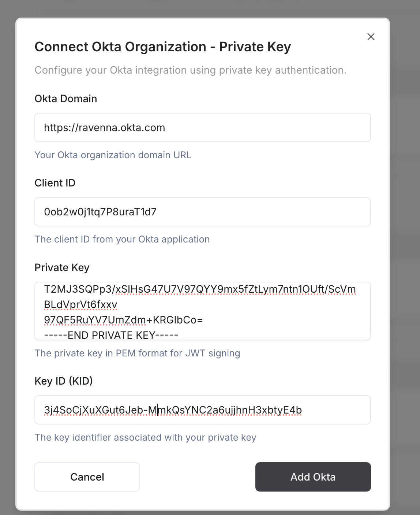Click the Key ID (KID) label
The width and height of the screenshot is (420, 515).
tap(64, 381)
